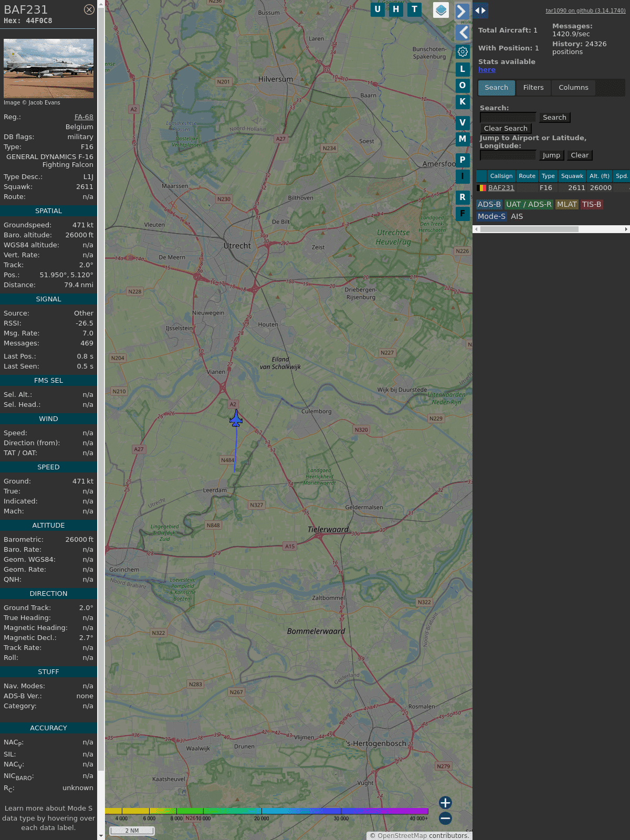
Task: Sort table by Squawk column
Action: tap(572, 176)
